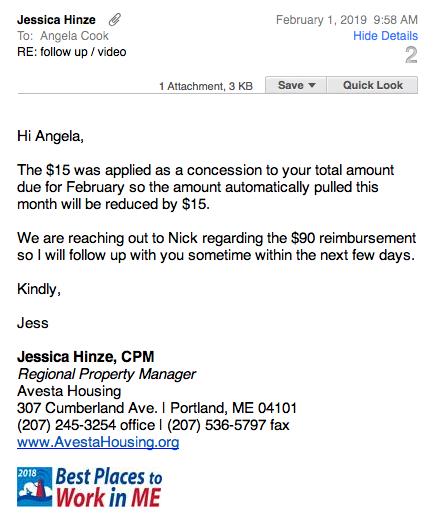This screenshot has width=441, height=522.
Task: Click the subject line RE: follow up / video
Action: (72, 52)
